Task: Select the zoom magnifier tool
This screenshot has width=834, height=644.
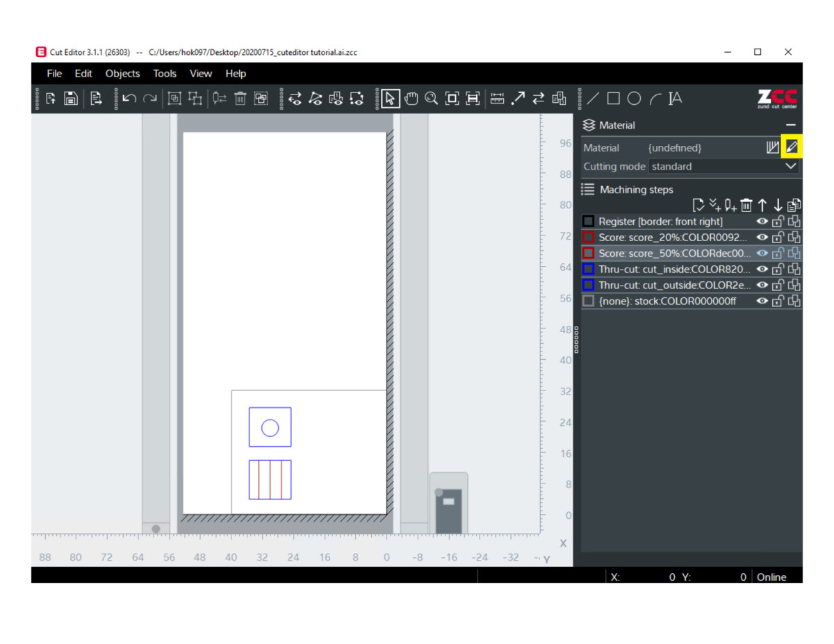Action: (x=432, y=99)
